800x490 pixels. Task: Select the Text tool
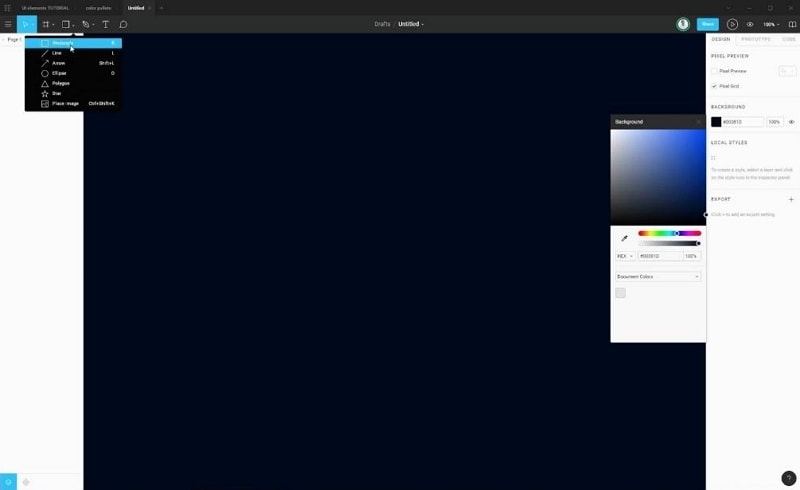click(106, 24)
